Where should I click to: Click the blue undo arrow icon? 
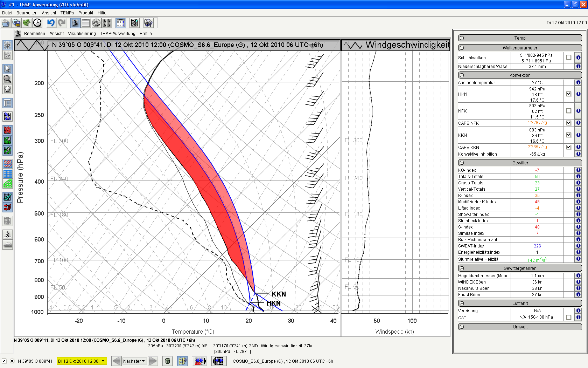click(51, 23)
